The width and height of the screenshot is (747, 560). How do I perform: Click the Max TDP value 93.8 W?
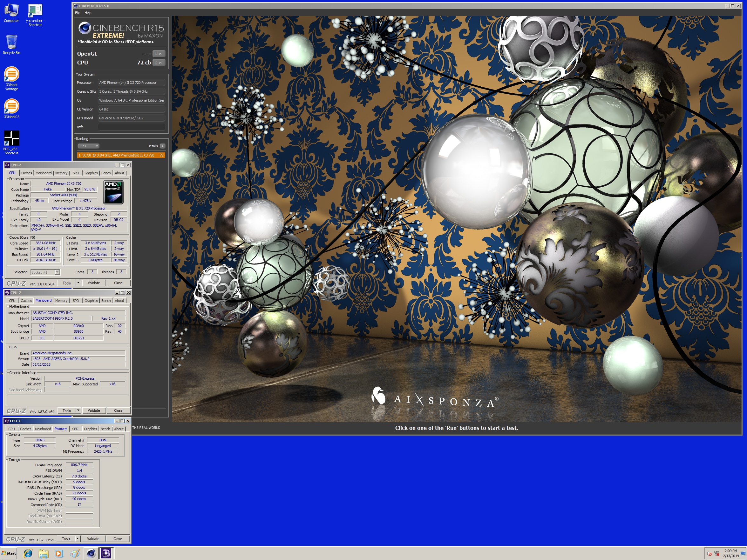90,189
